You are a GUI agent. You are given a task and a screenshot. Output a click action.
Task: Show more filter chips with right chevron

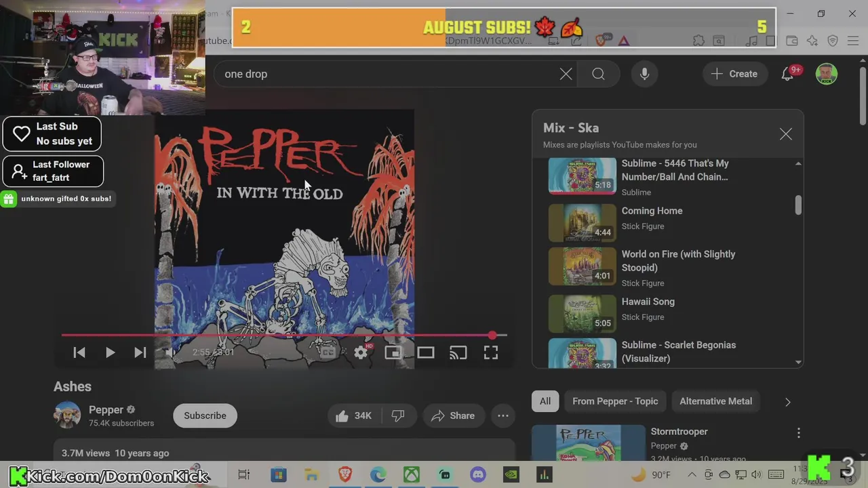pos(787,402)
